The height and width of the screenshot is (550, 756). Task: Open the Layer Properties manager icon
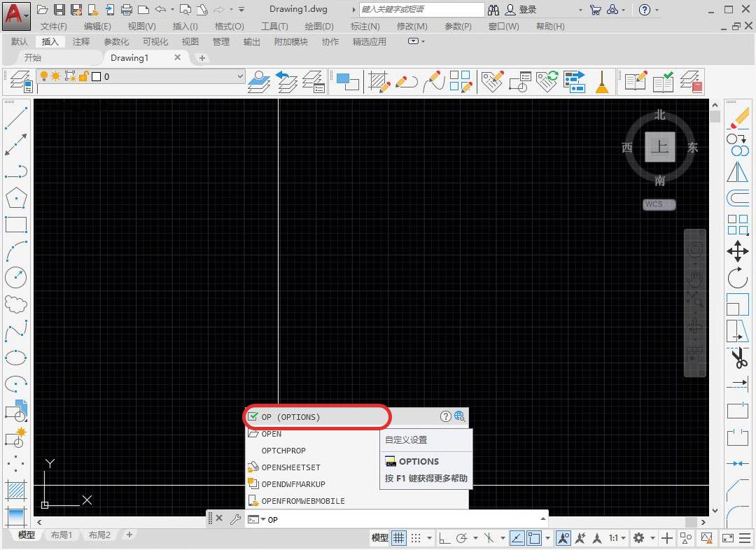coord(20,82)
